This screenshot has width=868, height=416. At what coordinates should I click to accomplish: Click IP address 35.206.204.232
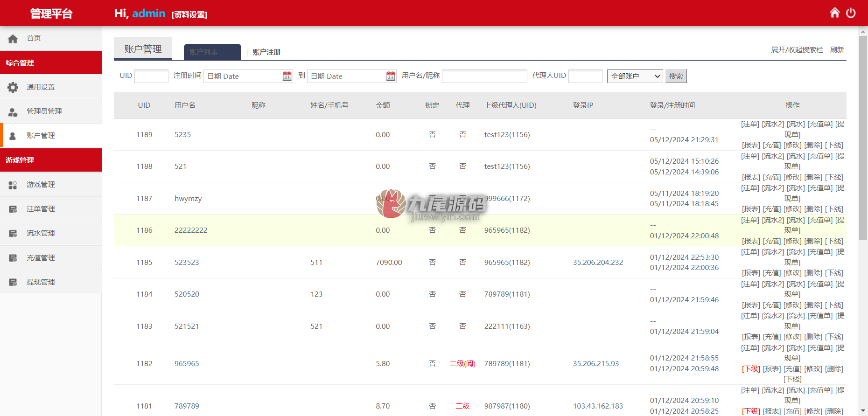click(x=598, y=262)
